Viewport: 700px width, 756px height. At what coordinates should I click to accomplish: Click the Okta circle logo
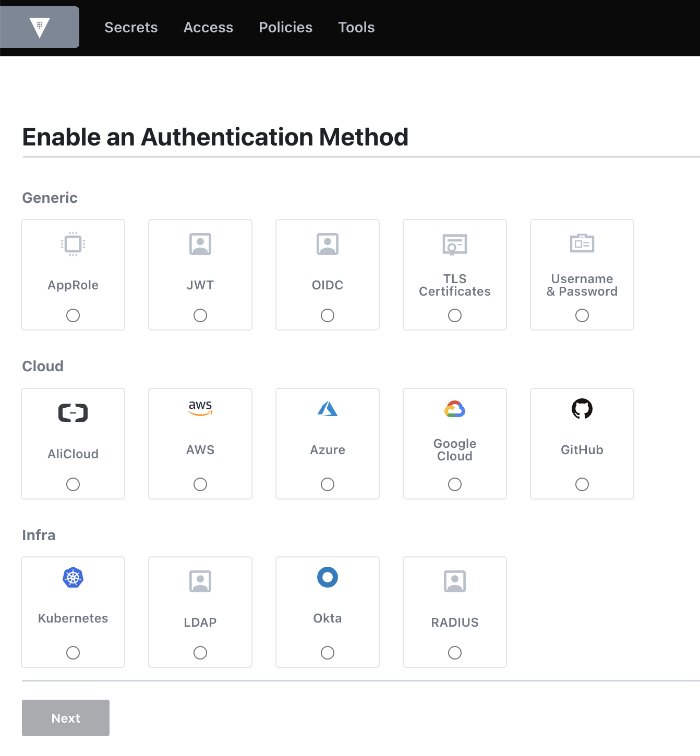[x=328, y=577]
